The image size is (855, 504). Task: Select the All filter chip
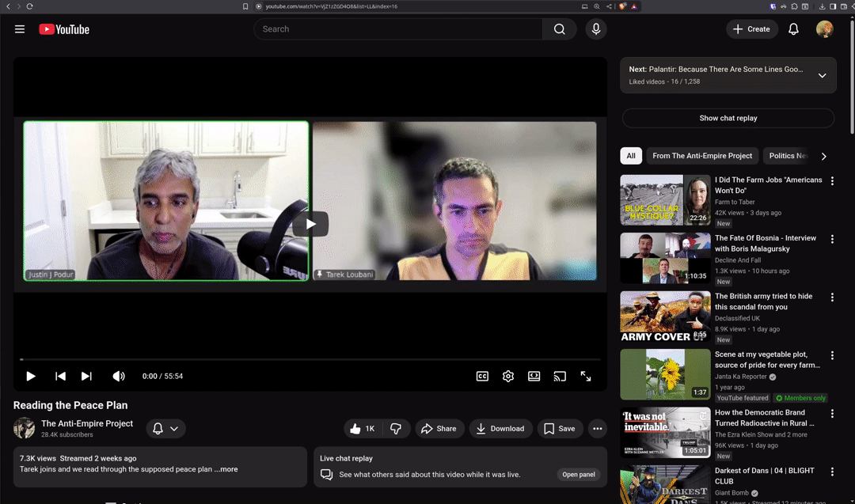click(x=631, y=156)
